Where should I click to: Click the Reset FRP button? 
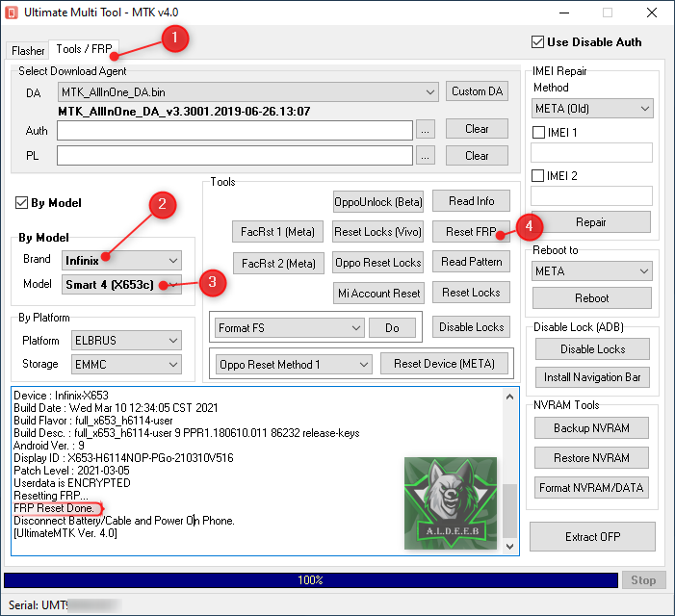click(x=472, y=232)
